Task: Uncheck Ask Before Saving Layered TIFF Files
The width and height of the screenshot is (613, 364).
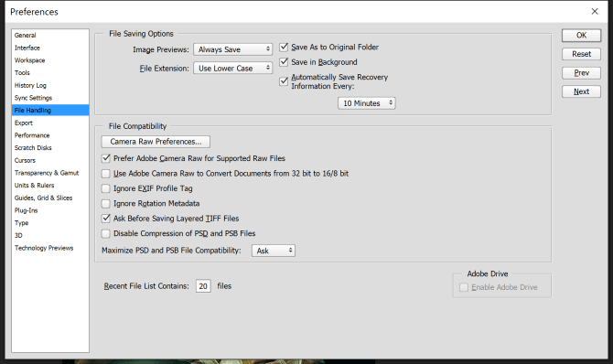Action: 105,219
